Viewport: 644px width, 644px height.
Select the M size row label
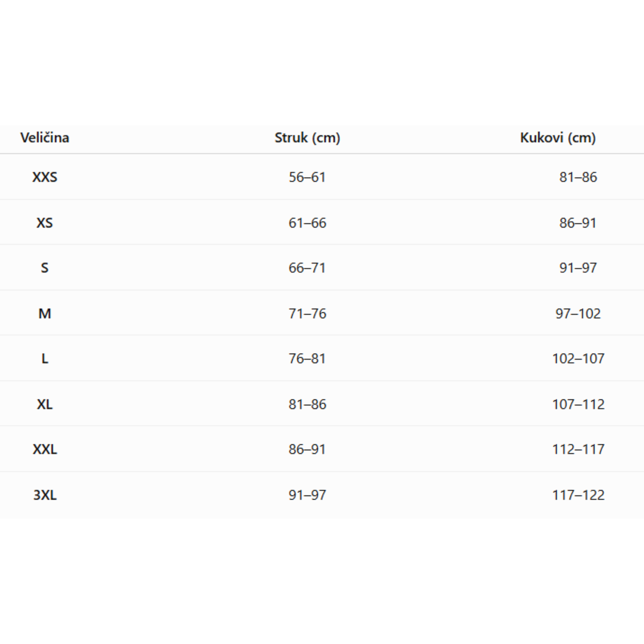click(x=45, y=313)
